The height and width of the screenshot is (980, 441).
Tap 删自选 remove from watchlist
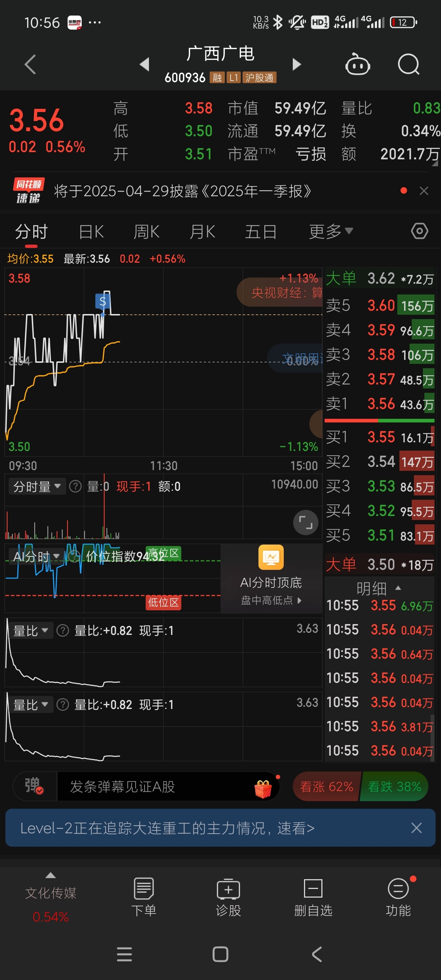[313, 896]
